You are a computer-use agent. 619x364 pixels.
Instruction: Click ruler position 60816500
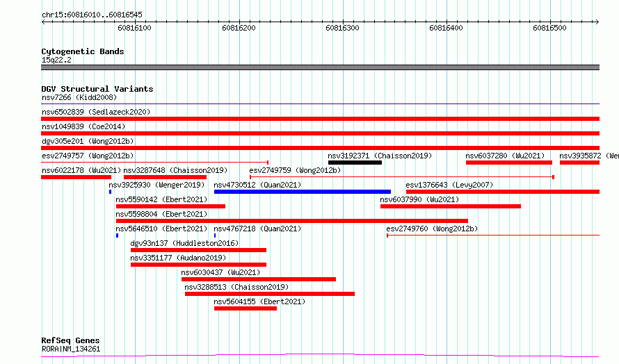click(549, 28)
